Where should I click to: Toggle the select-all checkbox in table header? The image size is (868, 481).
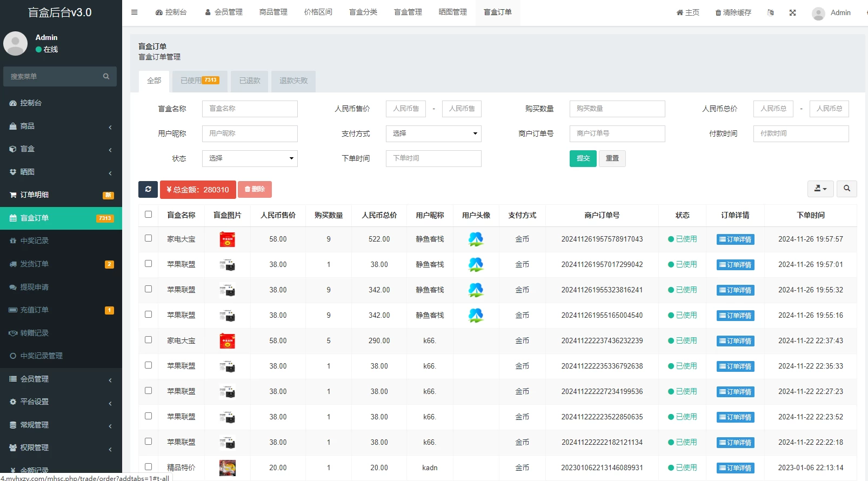[149, 215]
